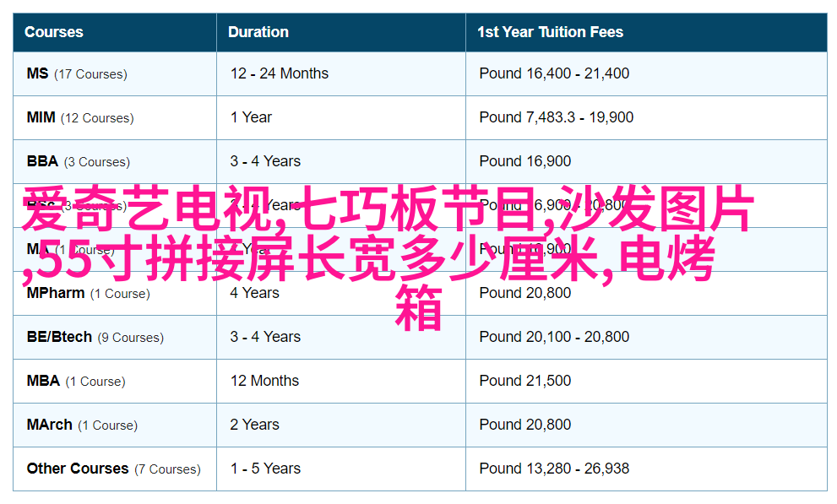The height and width of the screenshot is (504, 837).
Task: Select the "Pound 20,100 - 20,800" fee
Action: pyautogui.click(x=554, y=337)
